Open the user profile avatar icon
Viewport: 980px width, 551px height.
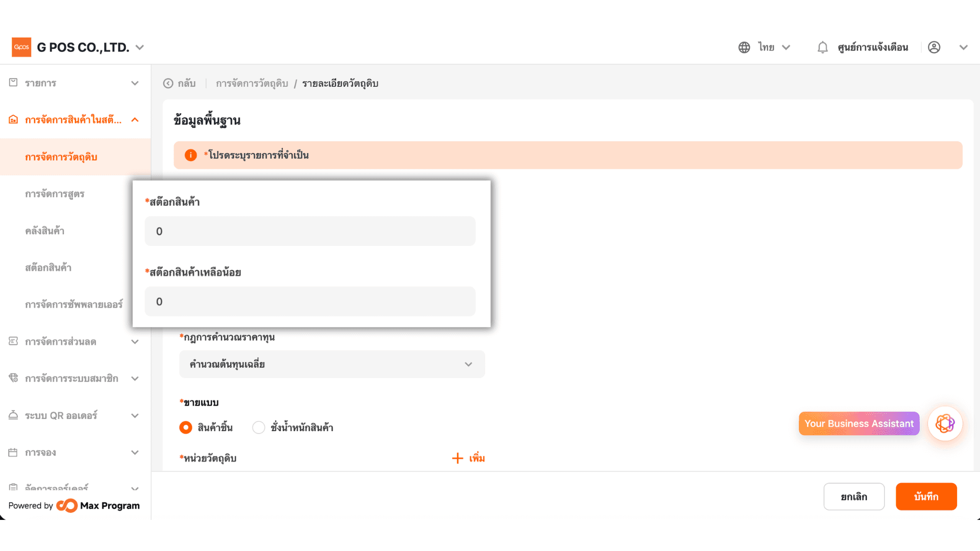point(934,47)
